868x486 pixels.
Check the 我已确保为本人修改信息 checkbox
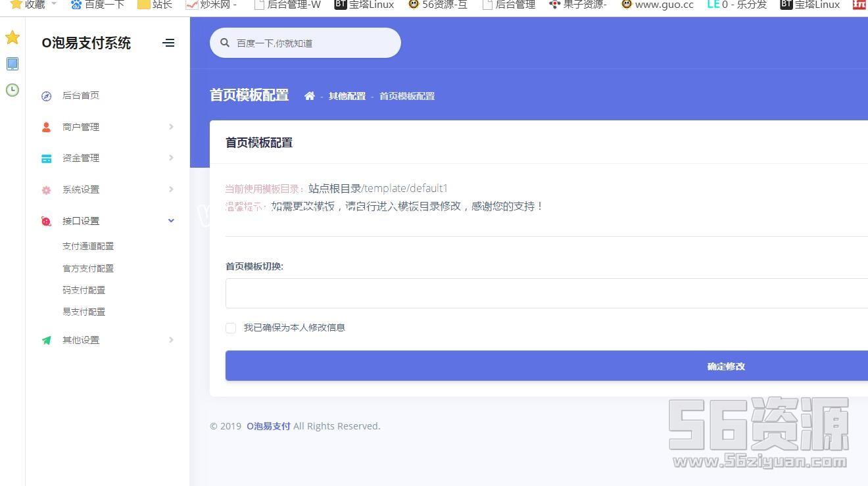coord(231,328)
